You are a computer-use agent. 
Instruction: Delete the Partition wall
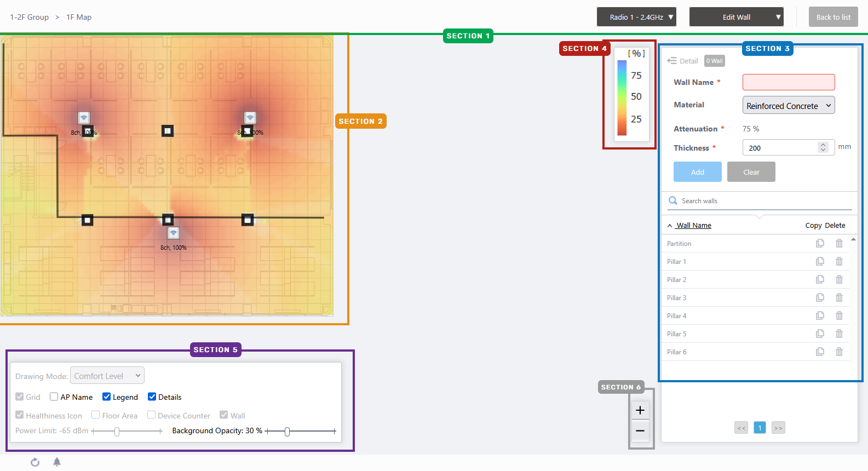pos(839,243)
